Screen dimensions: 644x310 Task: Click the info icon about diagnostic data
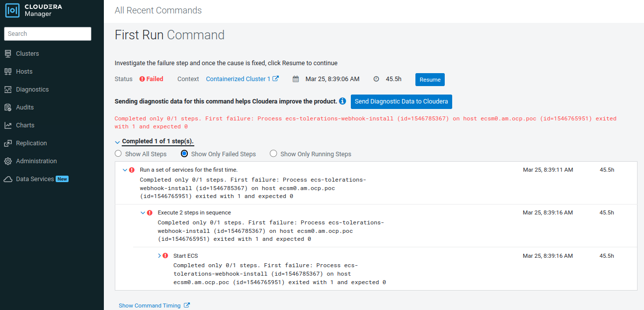click(342, 101)
